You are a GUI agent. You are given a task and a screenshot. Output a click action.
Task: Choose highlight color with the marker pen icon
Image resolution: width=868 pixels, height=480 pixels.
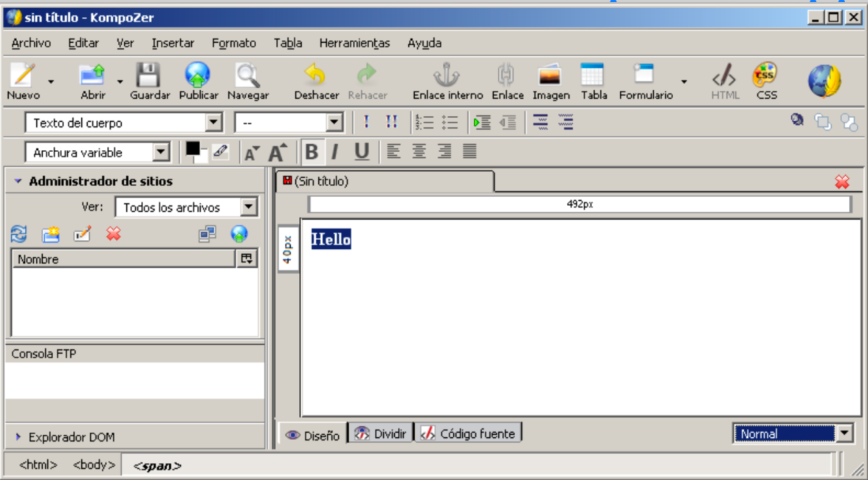(220, 151)
